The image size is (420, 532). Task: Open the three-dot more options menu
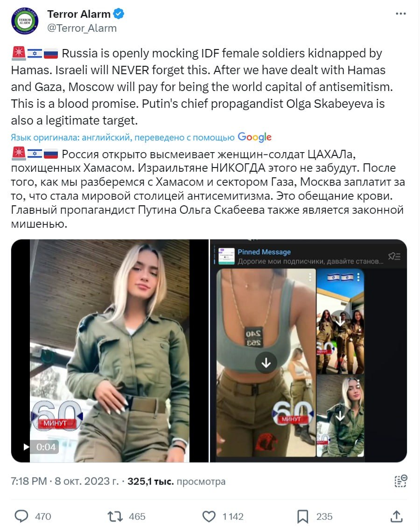[401, 14]
